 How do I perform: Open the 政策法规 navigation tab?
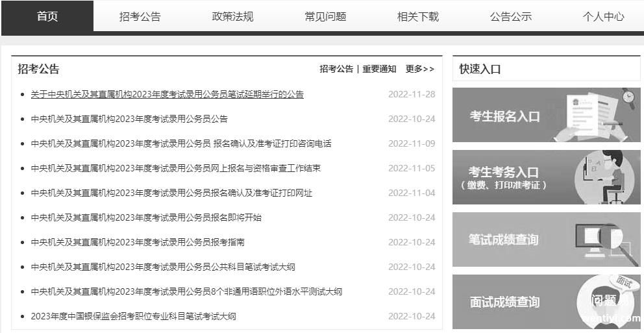click(x=232, y=17)
